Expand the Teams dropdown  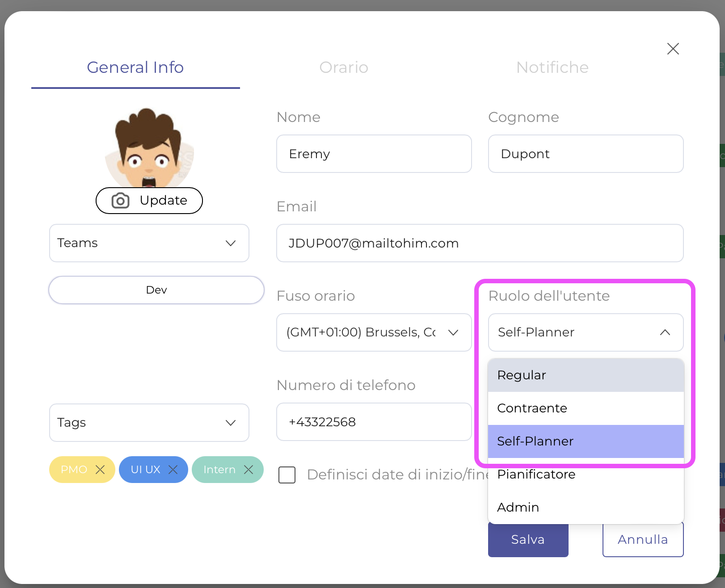[x=149, y=243]
